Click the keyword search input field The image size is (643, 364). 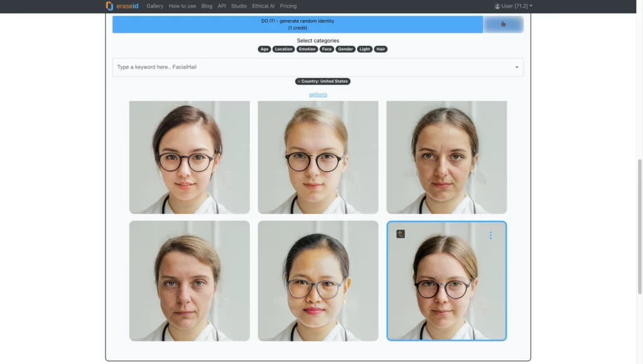(311, 67)
